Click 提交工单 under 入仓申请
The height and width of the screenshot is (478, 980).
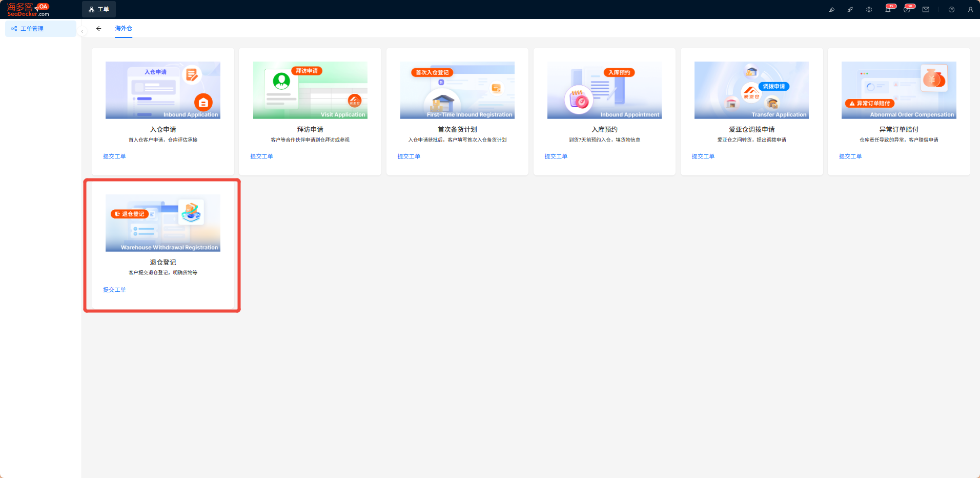click(x=114, y=156)
